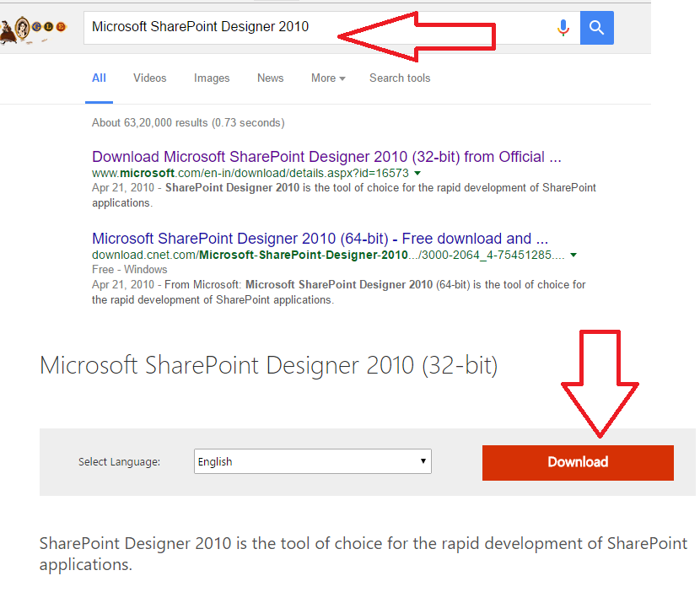This screenshot has height=592, width=700.
Task: Click the 'Free - Windows' text
Action: (x=130, y=270)
